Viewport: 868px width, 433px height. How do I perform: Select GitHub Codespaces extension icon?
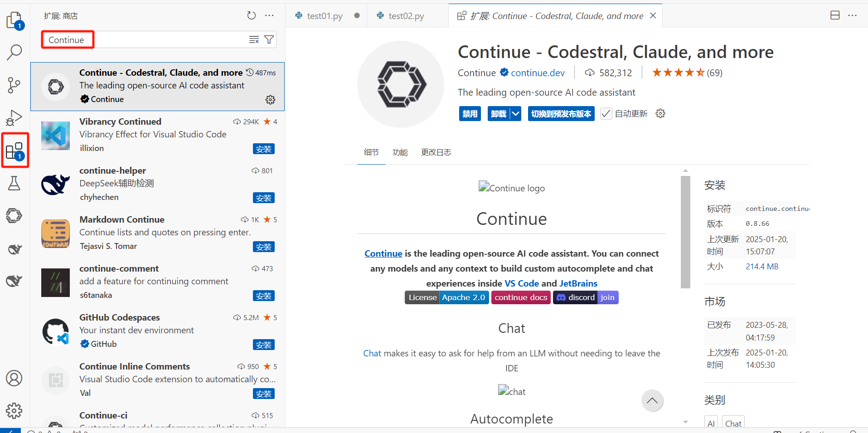coord(56,331)
